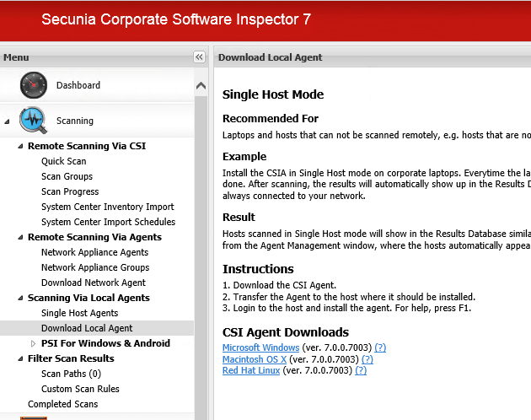Click help icon next to Red Hat Linux

pos(361,370)
